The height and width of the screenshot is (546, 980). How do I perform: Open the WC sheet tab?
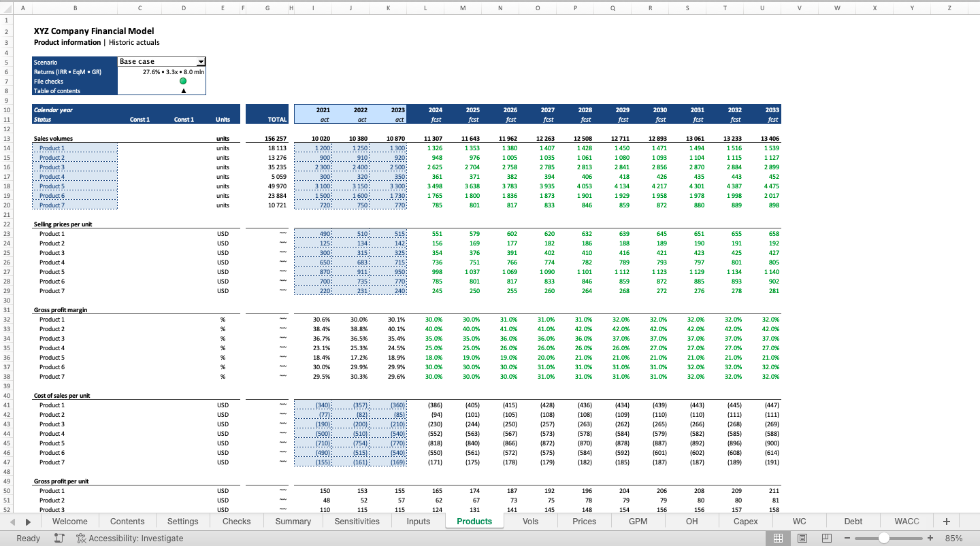pos(800,522)
